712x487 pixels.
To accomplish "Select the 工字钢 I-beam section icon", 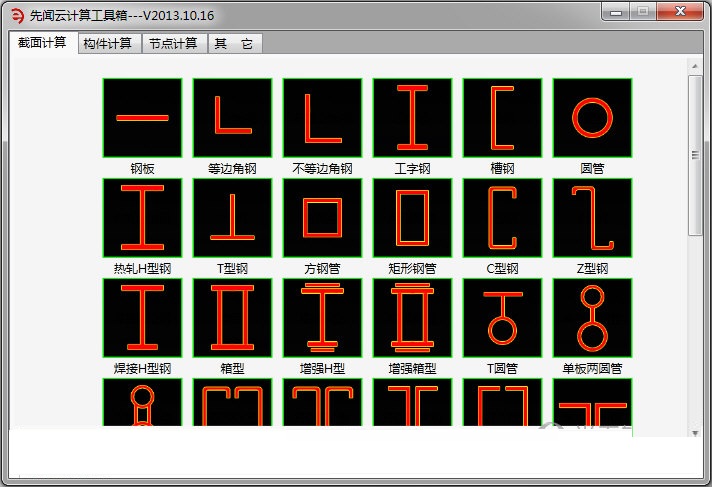I will tap(412, 118).
